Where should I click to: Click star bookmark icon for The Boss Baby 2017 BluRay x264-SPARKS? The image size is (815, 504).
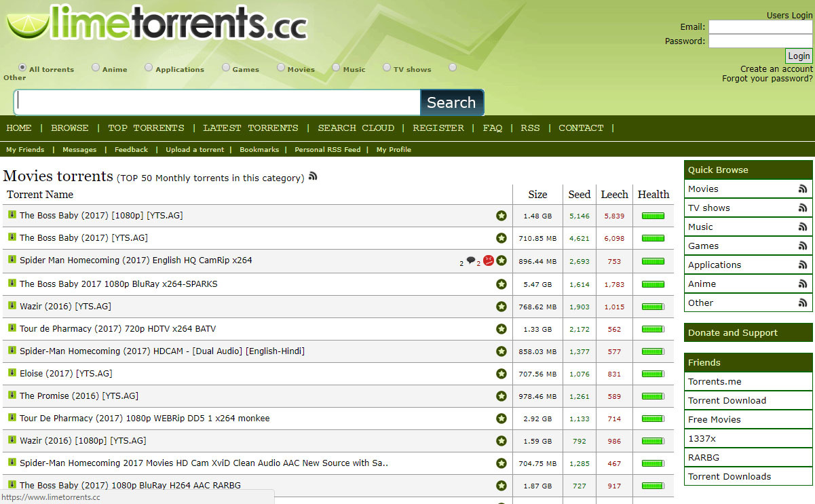(501, 284)
